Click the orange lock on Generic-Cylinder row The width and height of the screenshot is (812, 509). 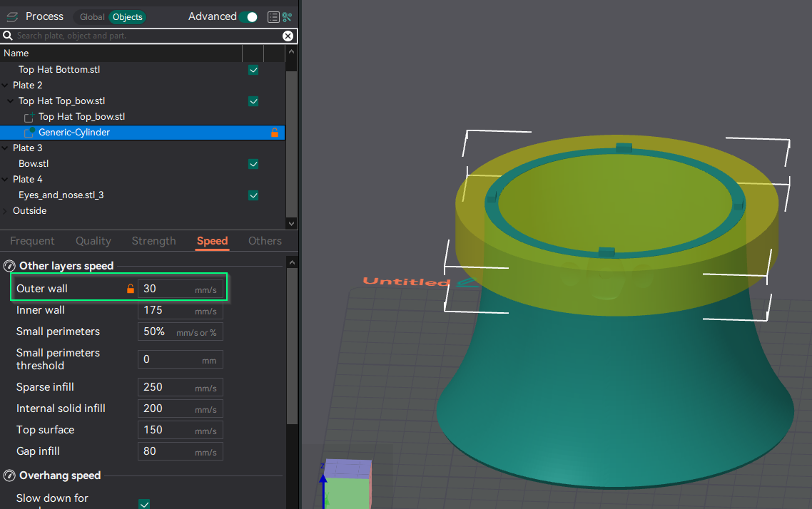click(x=274, y=133)
